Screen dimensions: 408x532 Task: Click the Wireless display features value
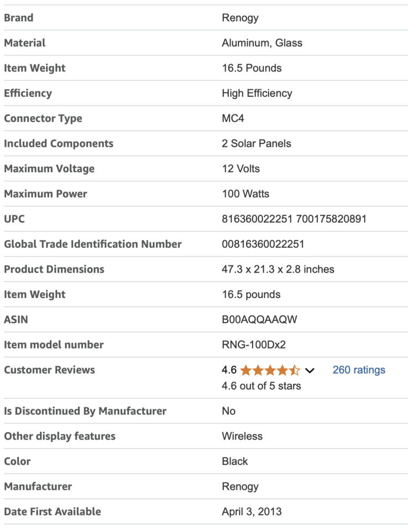(242, 436)
